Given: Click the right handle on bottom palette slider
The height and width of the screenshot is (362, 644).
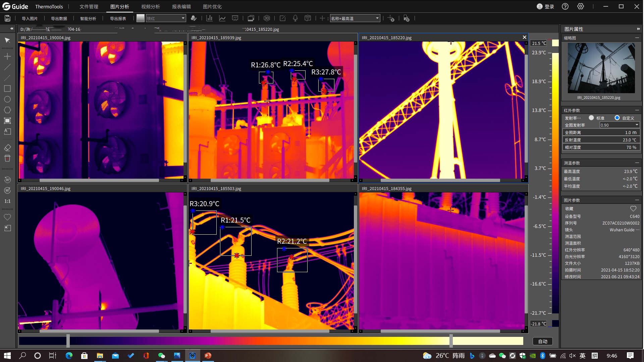Looking at the screenshot, I should coord(451,341).
